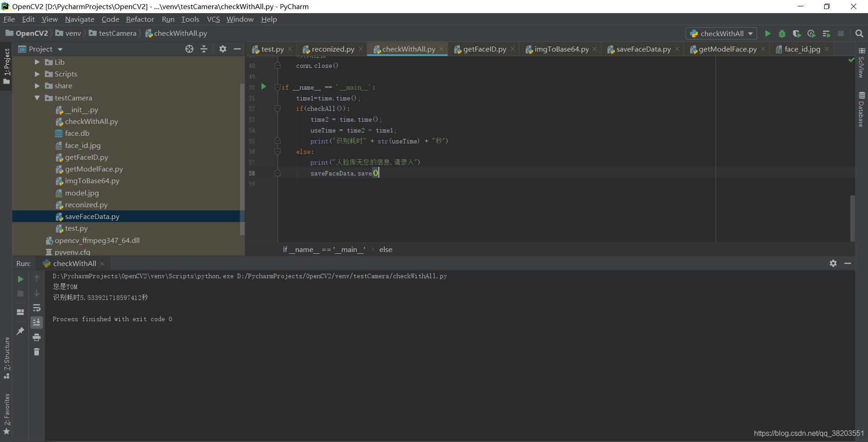868x442 pixels.
Task: Click the green inspection checkmark indicator
Action: pyautogui.click(x=851, y=60)
